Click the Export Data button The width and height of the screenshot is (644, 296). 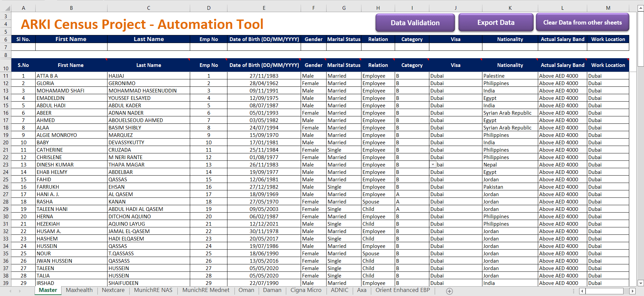(496, 23)
